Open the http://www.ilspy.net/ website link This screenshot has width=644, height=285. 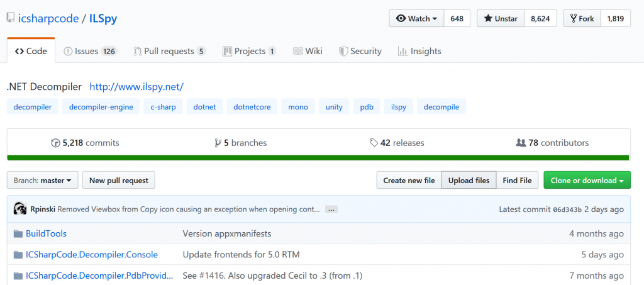click(136, 87)
